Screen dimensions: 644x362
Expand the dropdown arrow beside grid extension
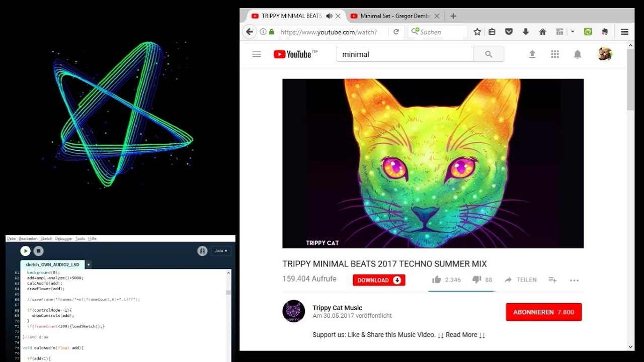(572, 32)
